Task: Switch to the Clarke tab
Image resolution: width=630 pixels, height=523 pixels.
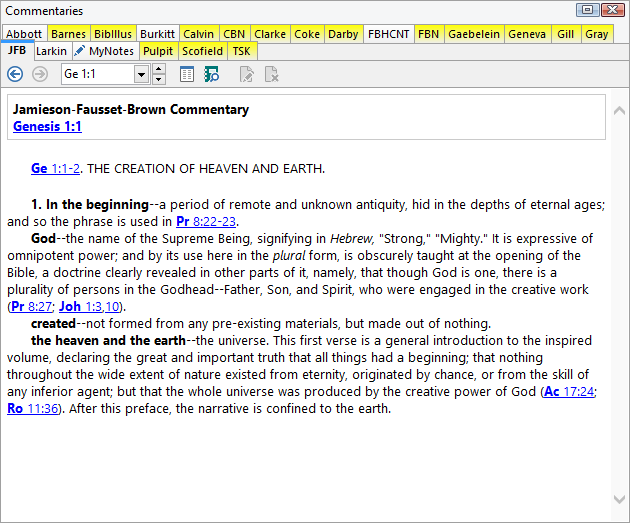Action: [270, 34]
